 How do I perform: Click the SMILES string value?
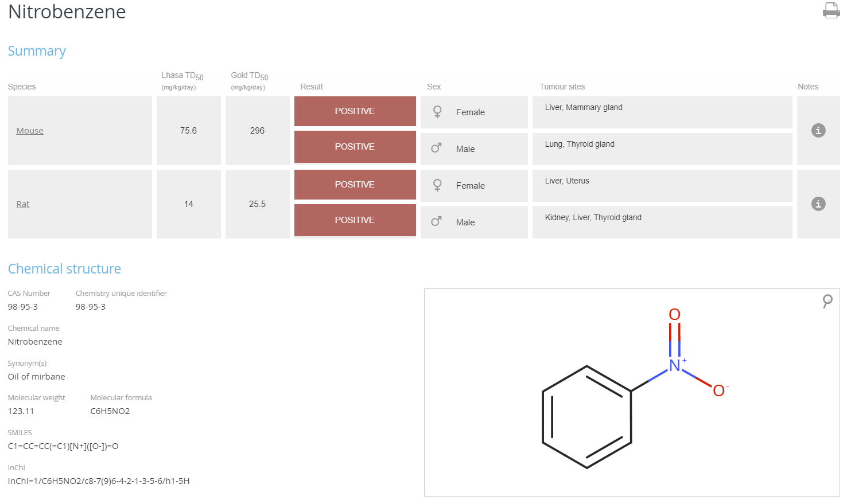63,446
